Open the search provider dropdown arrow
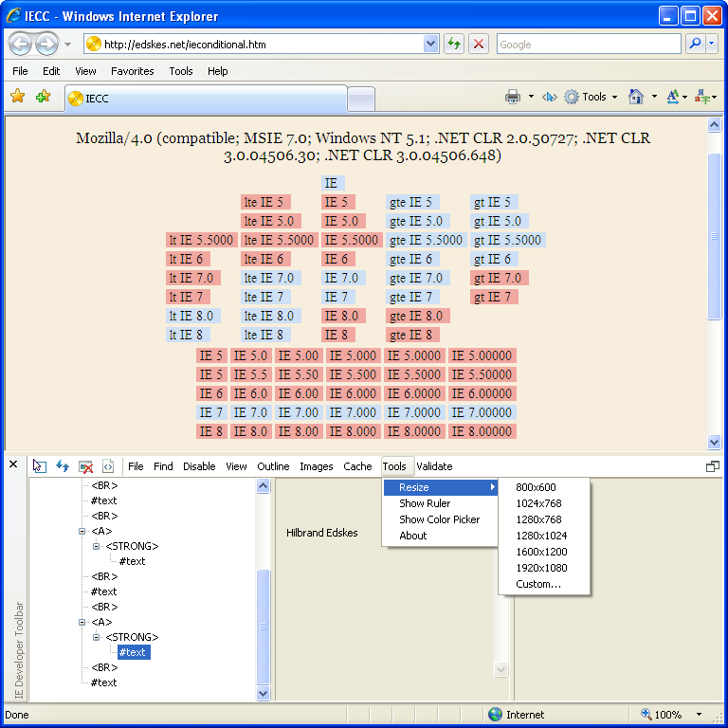This screenshot has width=728, height=728. pyautogui.click(x=712, y=45)
